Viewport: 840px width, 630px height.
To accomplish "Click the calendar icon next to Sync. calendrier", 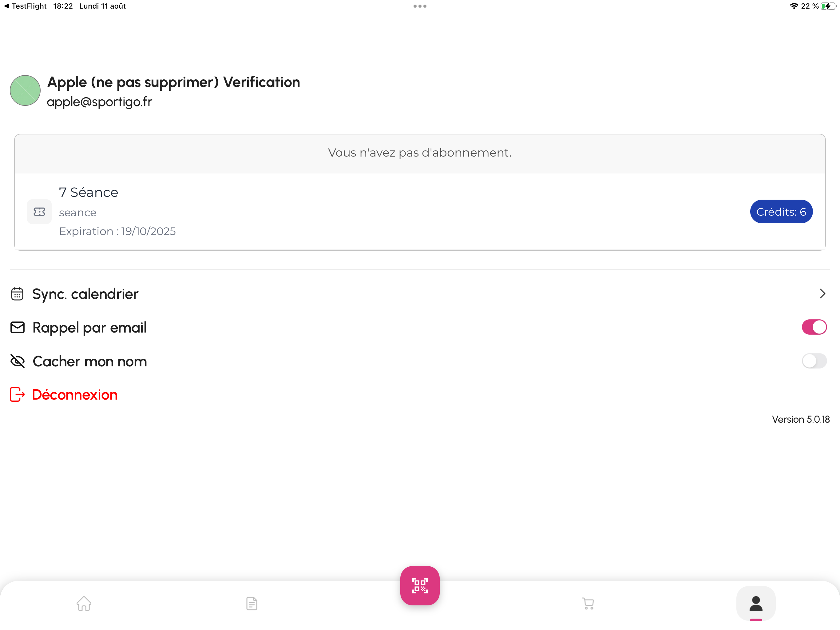I will 17,294.
